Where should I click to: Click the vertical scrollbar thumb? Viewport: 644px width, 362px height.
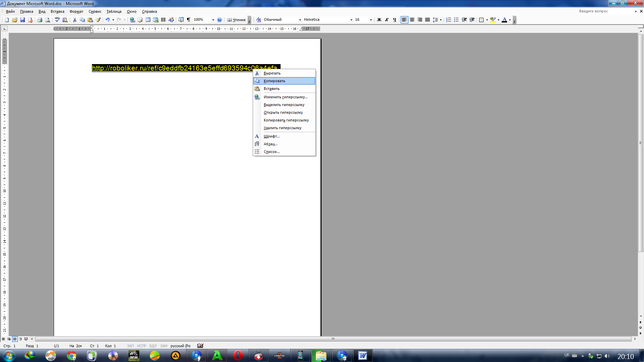641,143
